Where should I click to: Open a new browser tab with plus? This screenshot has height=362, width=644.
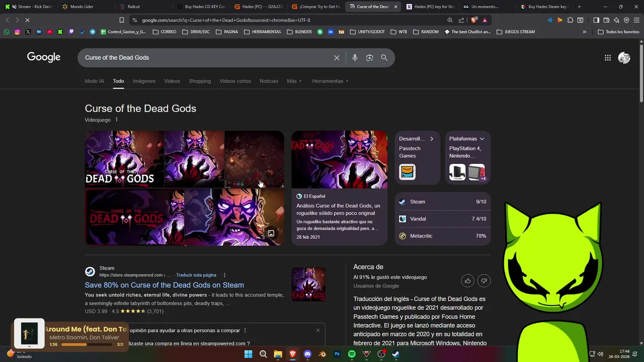(x=579, y=7)
